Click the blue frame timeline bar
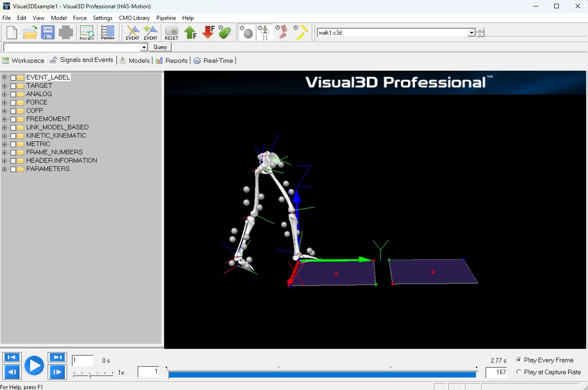 pyautogui.click(x=322, y=375)
